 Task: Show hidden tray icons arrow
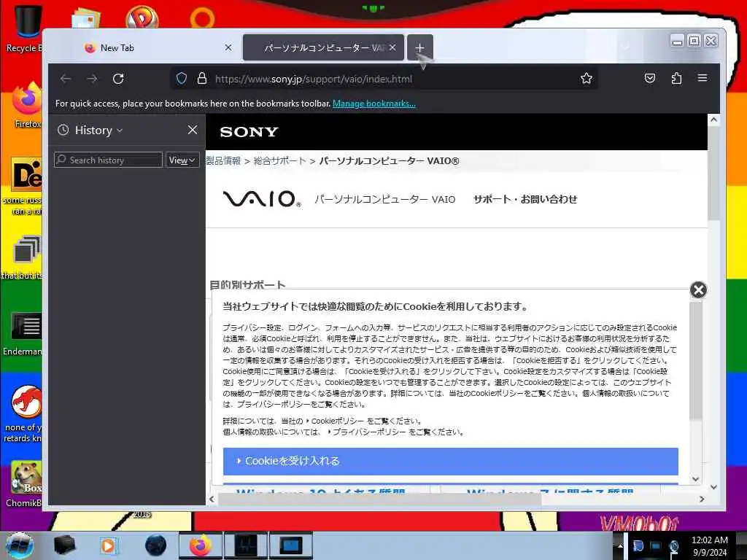(x=620, y=545)
